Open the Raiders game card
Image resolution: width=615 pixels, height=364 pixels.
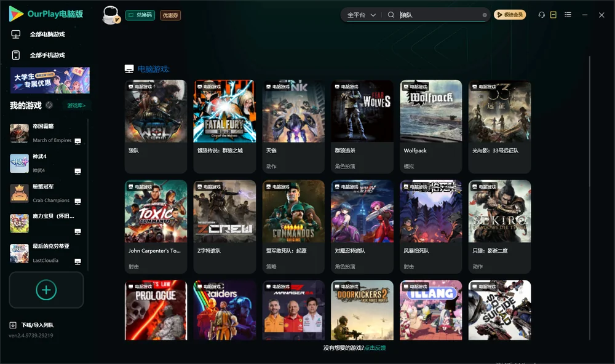(x=224, y=310)
